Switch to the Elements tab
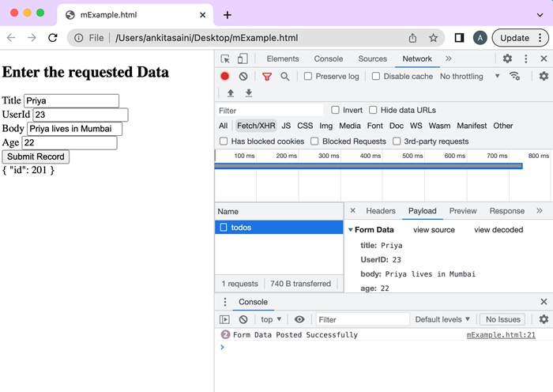553x392 pixels. 282,58
